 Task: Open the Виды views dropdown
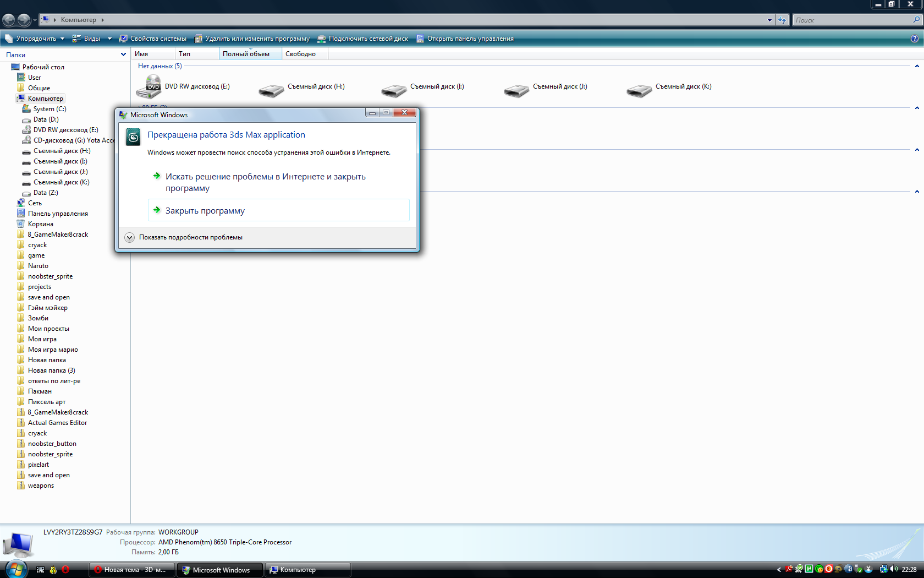pos(92,39)
